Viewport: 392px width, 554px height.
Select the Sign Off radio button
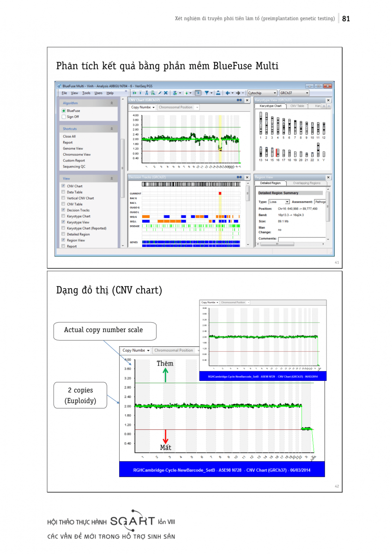[x=64, y=117]
